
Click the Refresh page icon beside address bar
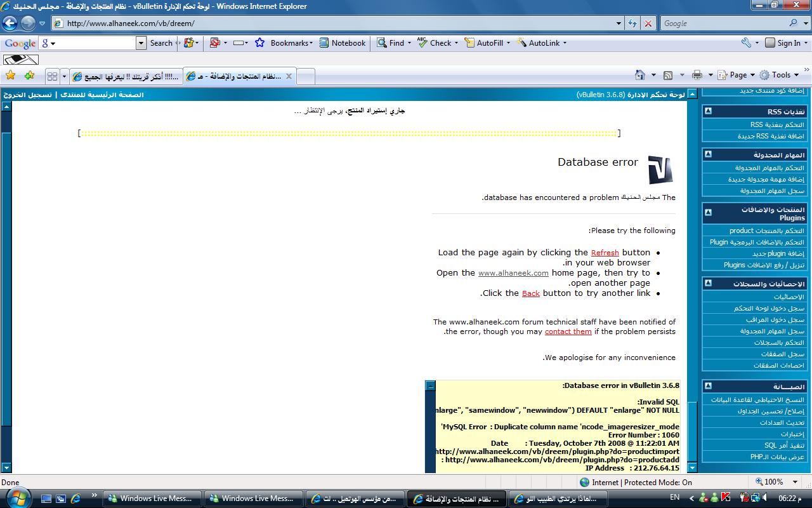click(x=632, y=23)
